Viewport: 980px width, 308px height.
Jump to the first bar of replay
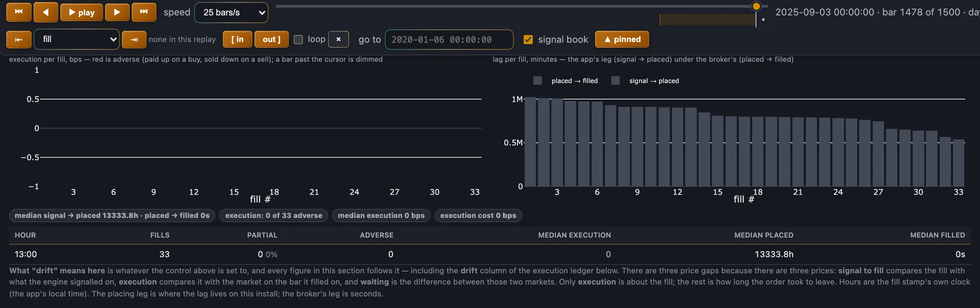click(x=19, y=12)
